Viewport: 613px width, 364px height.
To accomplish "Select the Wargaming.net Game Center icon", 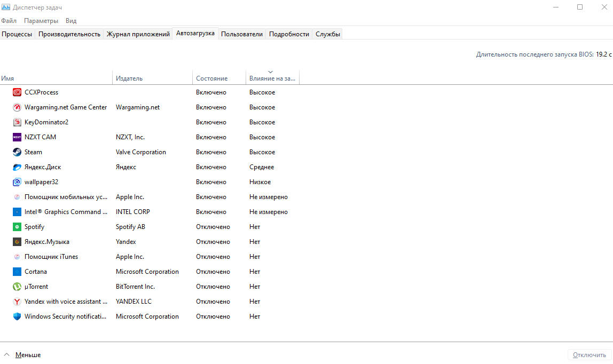I will 17,107.
